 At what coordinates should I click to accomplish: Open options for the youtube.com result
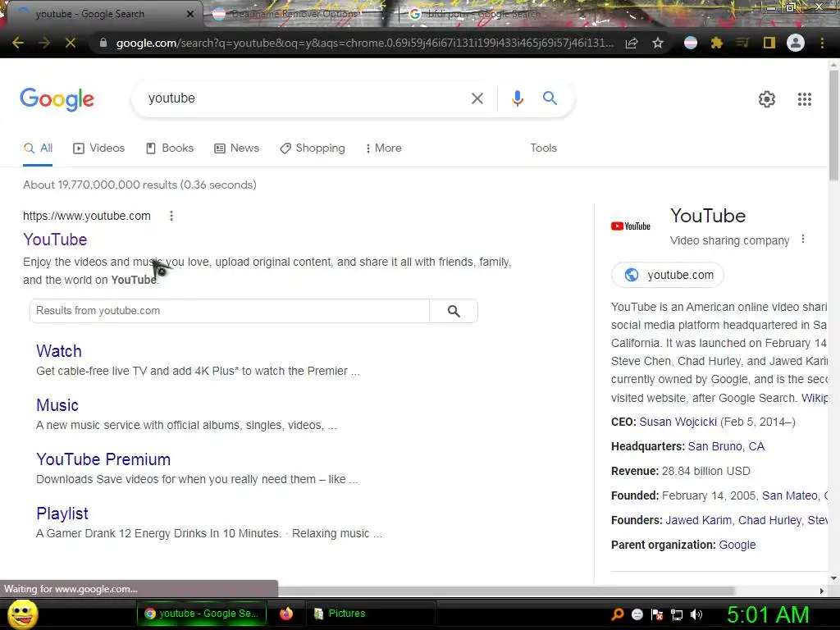(171, 216)
